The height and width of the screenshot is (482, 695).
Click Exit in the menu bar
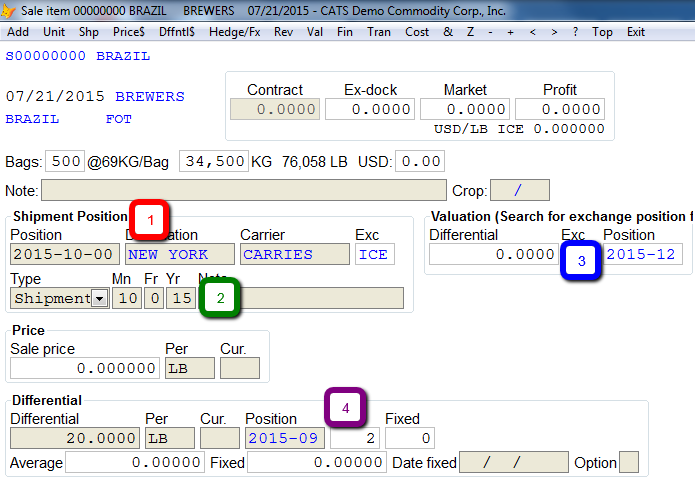click(636, 32)
